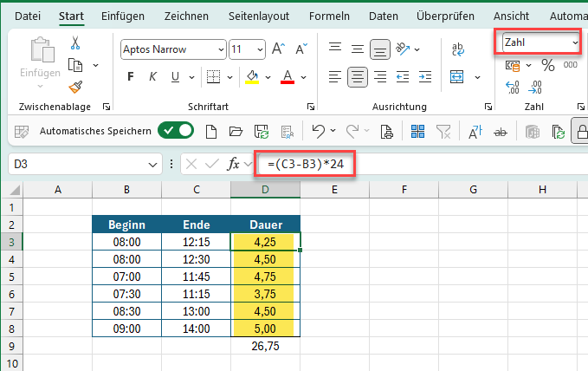588x371 pixels.
Task: Expand the Name Box dropdown arrow
Action: pos(153,164)
